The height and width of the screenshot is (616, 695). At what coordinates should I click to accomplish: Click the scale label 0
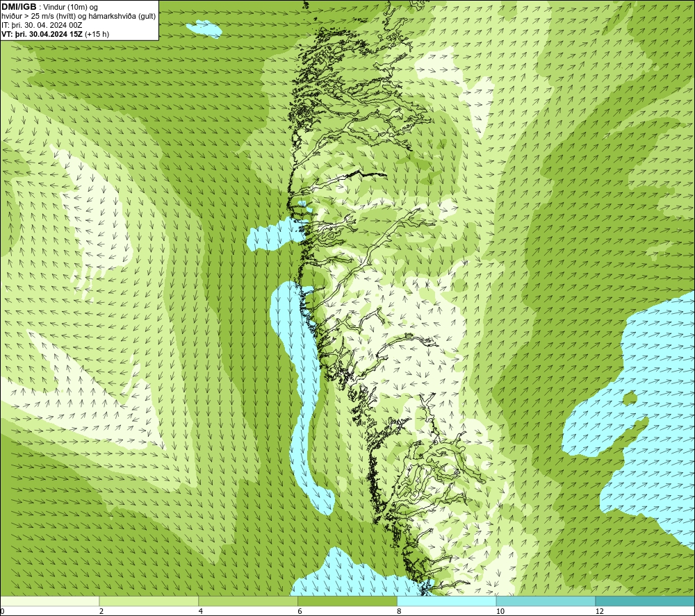(x=2, y=612)
